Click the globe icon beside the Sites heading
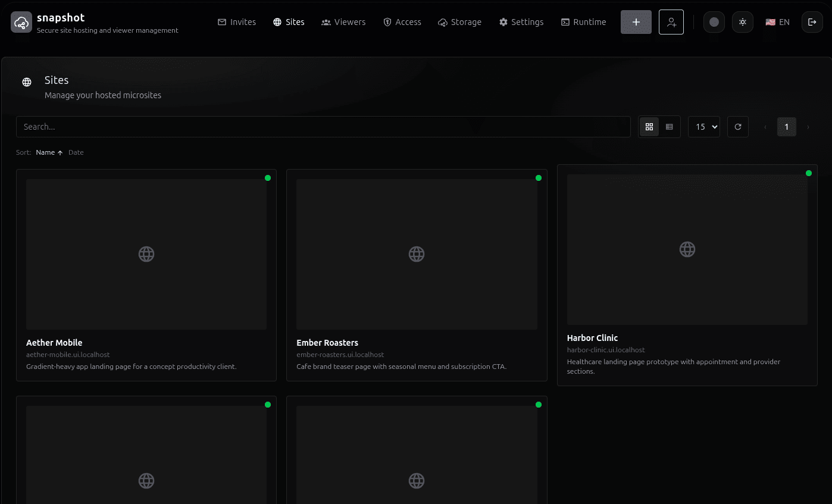The image size is (832, 504). pos(27,82)
